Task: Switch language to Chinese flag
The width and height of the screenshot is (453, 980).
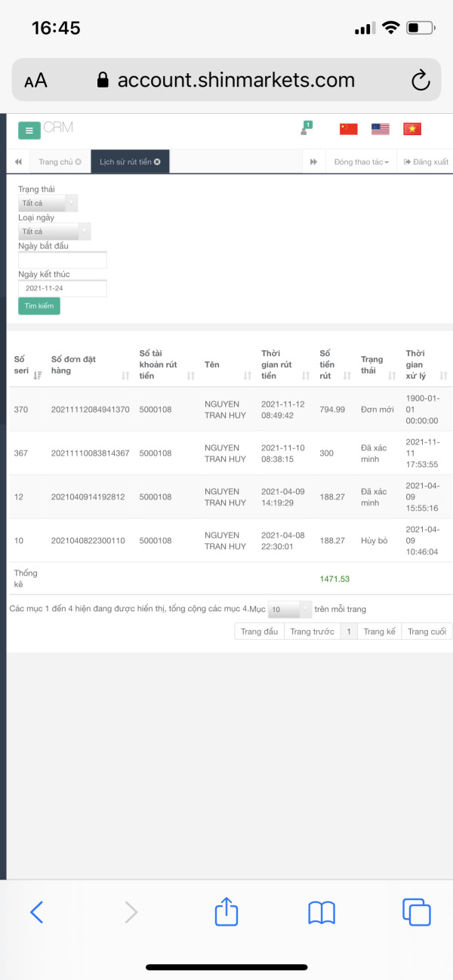Action: [x=348, y=129]
